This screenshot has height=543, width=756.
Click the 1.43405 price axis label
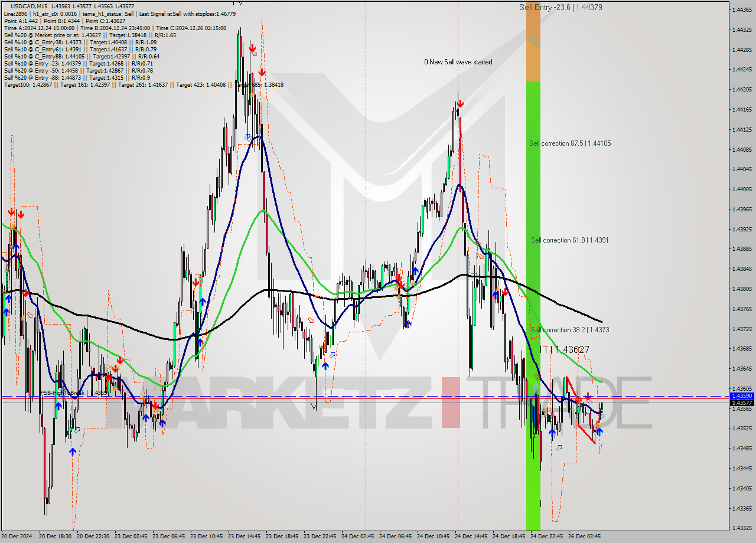(742, 489)
